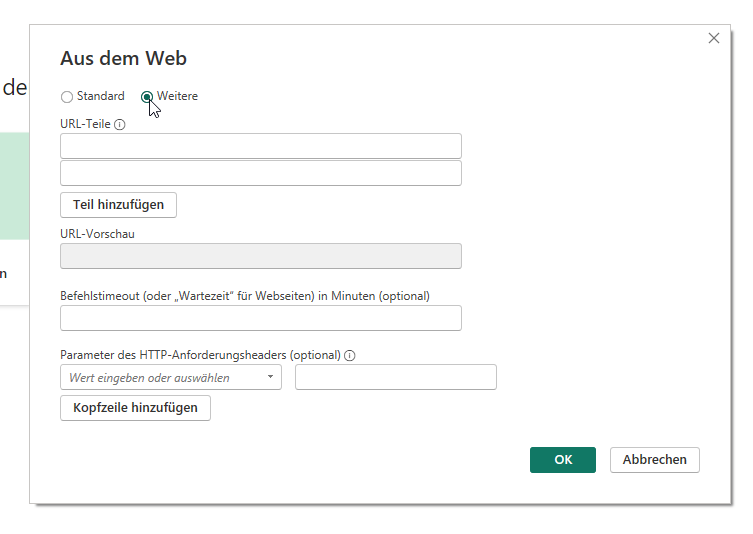Select the Weitere radio button

(x=147, y=97)
